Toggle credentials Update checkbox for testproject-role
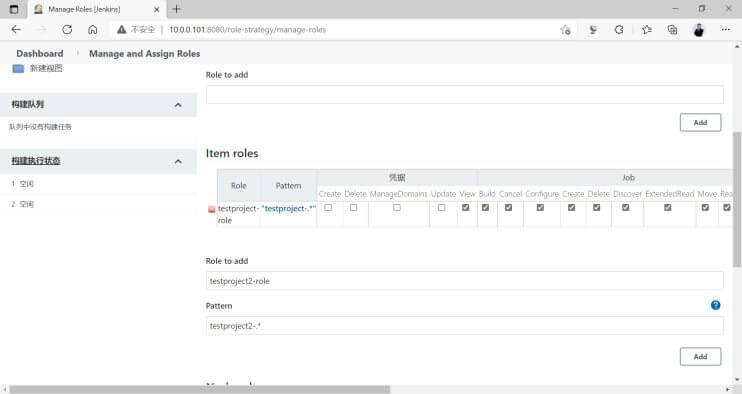This screenshot has height=394, width=742. (442, 208)
